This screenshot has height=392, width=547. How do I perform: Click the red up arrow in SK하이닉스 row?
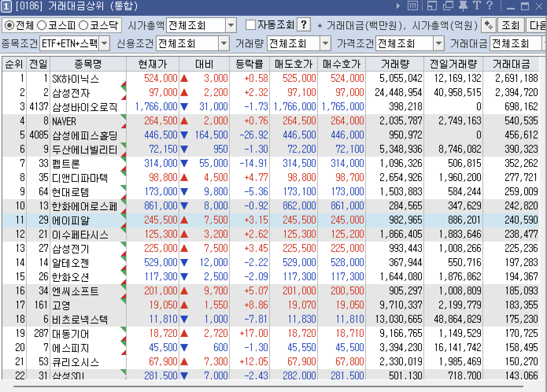[184, 78]
